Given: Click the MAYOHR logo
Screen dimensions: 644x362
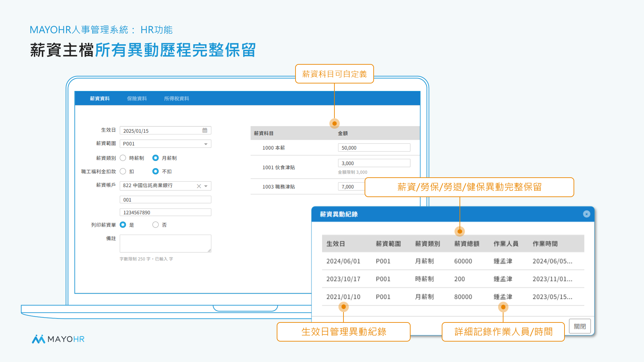Looking at the screenshot, I should (58, 339).
